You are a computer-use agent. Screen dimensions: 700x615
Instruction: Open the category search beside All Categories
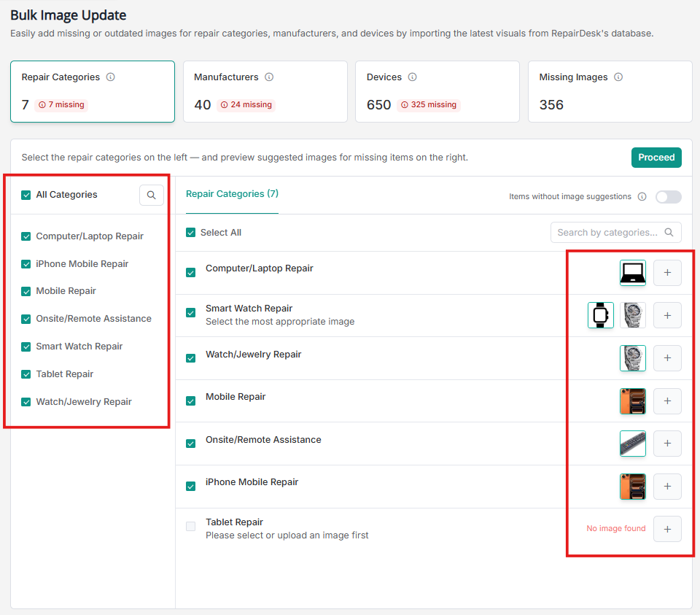(x=152, y=195)
